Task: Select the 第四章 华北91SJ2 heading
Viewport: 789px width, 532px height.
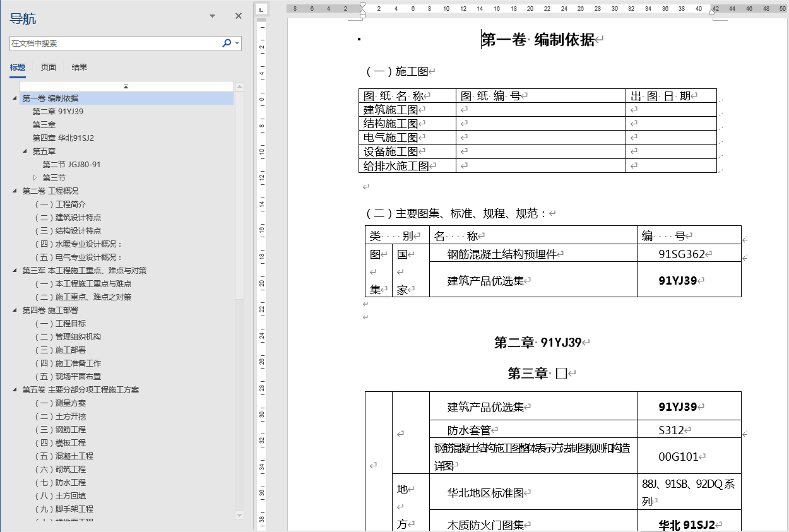Action: click(62, 138)
